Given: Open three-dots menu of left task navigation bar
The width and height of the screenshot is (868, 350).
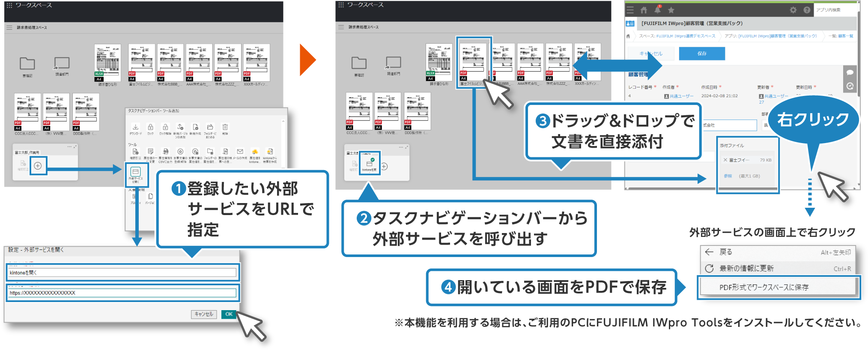Looking at the screenshot, I should pyautogui.click(x=69, y=147).
